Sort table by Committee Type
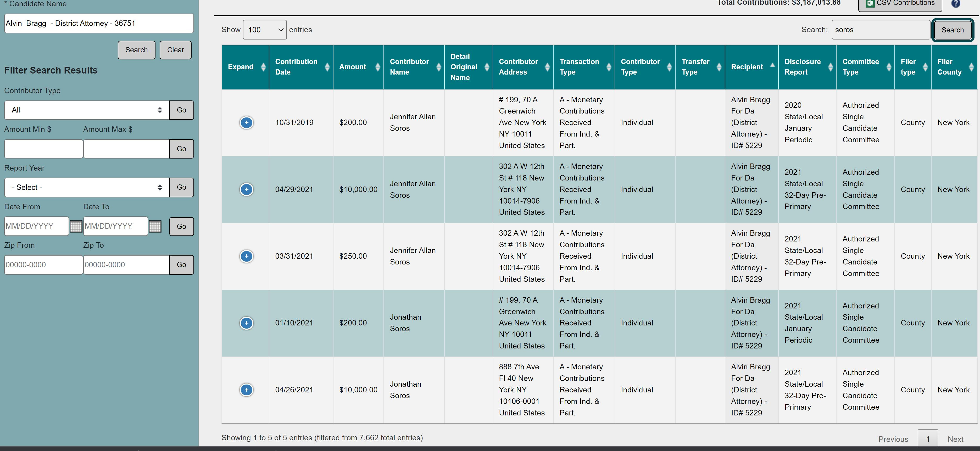The height and width of the screenshot is (451, 980). [865, 67]
